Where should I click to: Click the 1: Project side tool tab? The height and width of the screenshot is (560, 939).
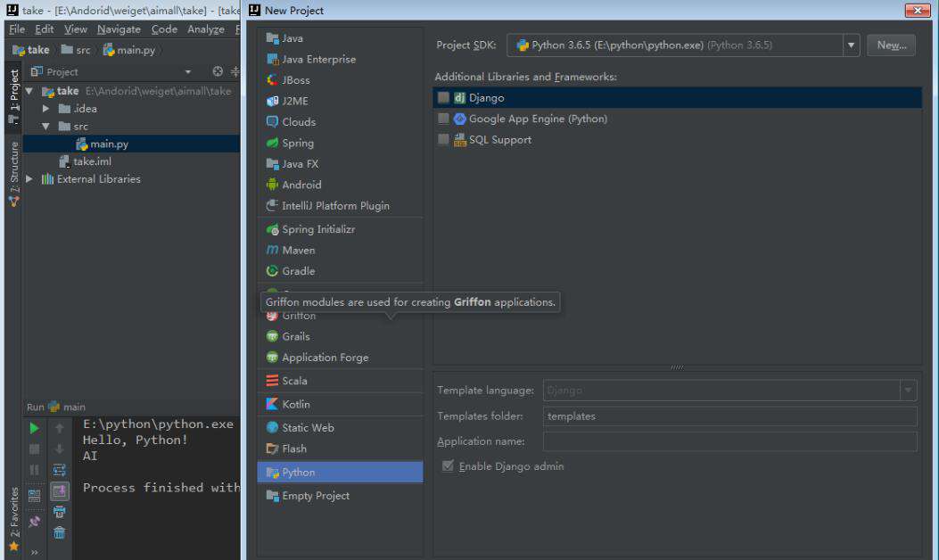(13, 95)
